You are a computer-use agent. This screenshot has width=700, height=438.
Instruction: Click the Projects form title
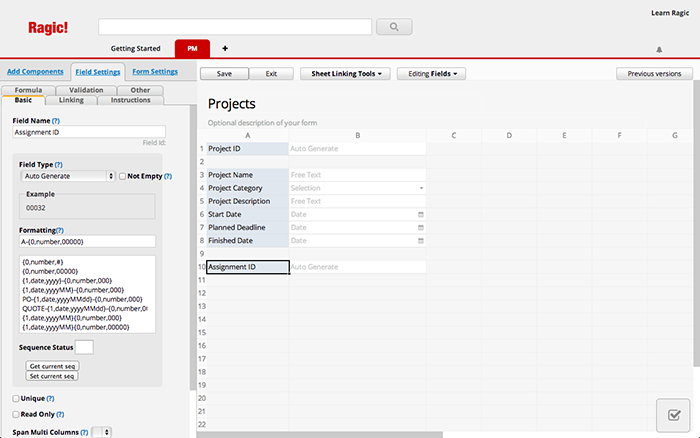[232, 104]
